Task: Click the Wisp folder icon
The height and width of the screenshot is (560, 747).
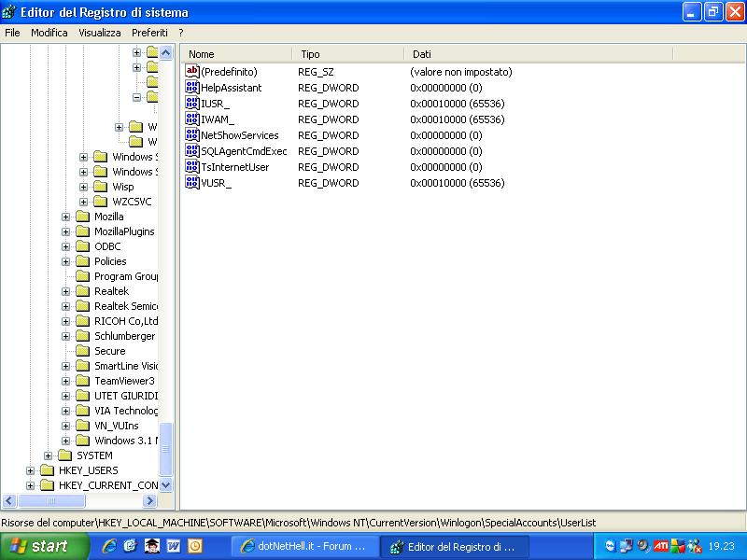Action: click(x=101, y=187)
